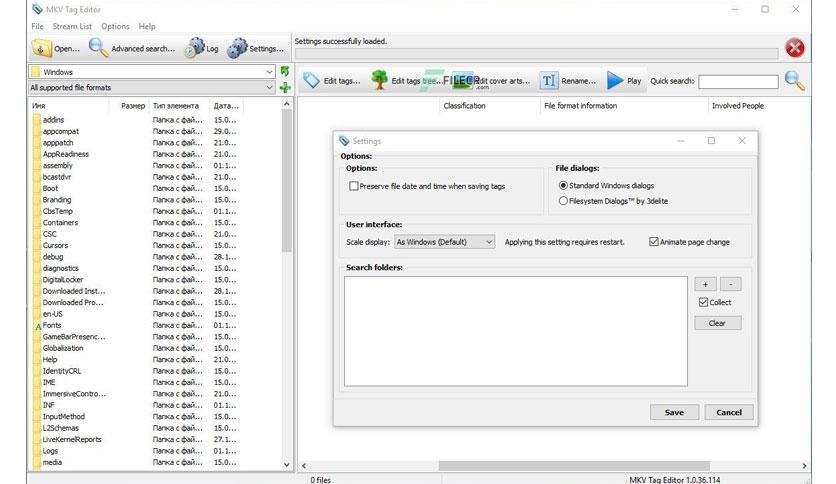Add a search folder with plus button
836x484 pixels.
[x=705, y=284]
